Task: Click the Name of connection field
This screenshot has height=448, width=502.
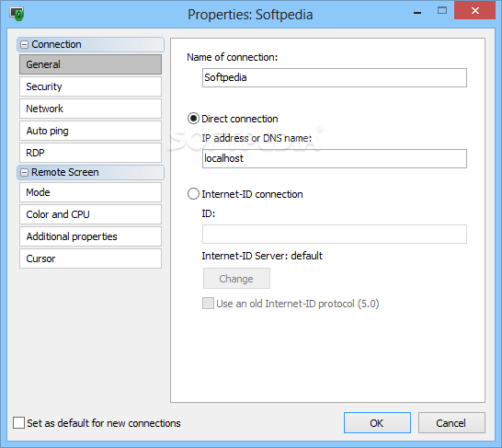Action: click(x=335, y=77)
